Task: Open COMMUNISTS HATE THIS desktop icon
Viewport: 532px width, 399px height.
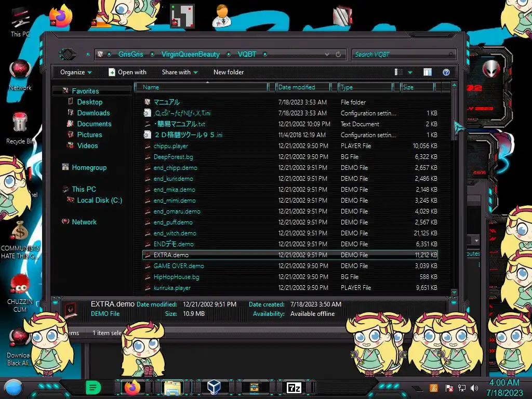Action: pyautogui.click(x=20, y=240)
